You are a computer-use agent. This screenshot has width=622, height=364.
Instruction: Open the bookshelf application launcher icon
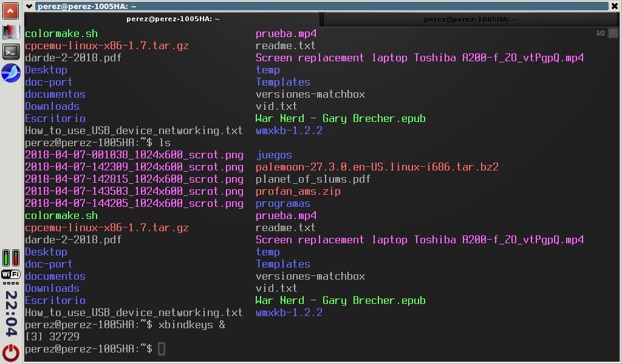click(11, 31)
